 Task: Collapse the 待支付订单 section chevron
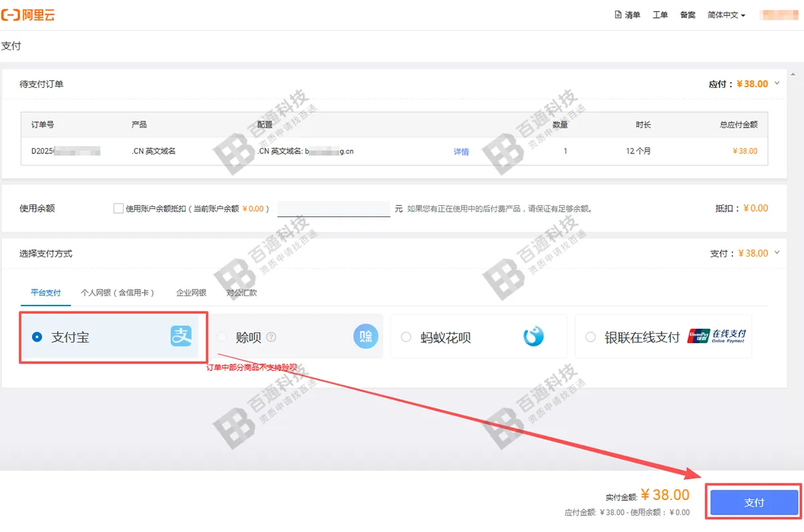tap(777, 83)
